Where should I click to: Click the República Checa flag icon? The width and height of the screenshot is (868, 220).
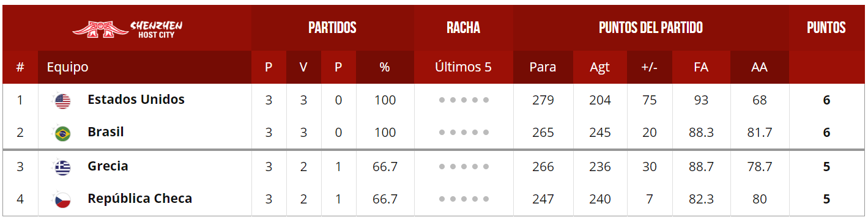(x=62, y=199)
